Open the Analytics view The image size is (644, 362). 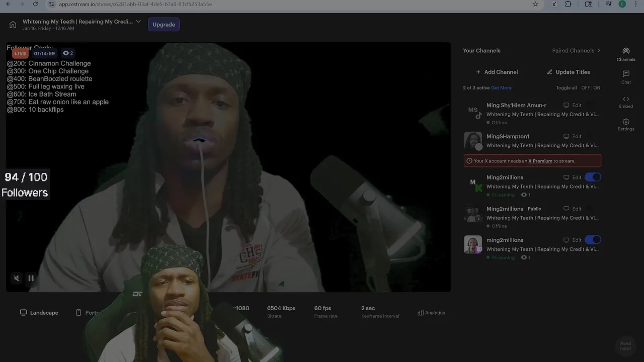431,313
